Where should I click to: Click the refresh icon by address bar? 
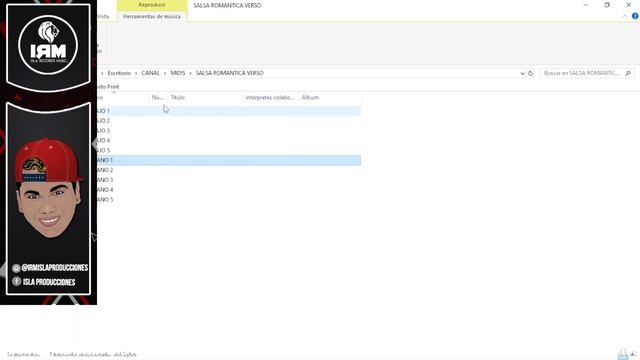point(530,73)
